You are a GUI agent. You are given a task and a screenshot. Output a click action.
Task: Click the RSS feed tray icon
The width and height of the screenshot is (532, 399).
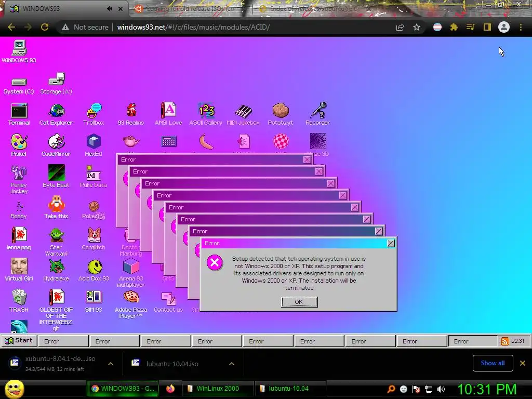[x=504, y=341]
